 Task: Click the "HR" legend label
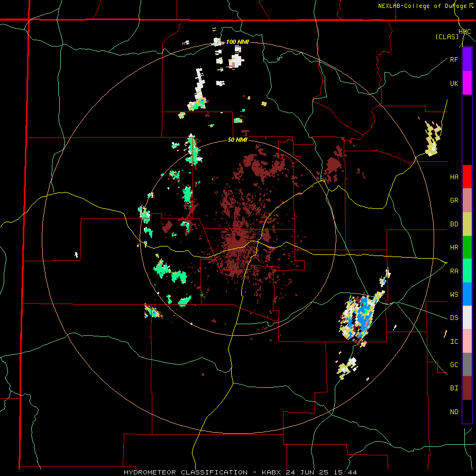coord(454,248)
